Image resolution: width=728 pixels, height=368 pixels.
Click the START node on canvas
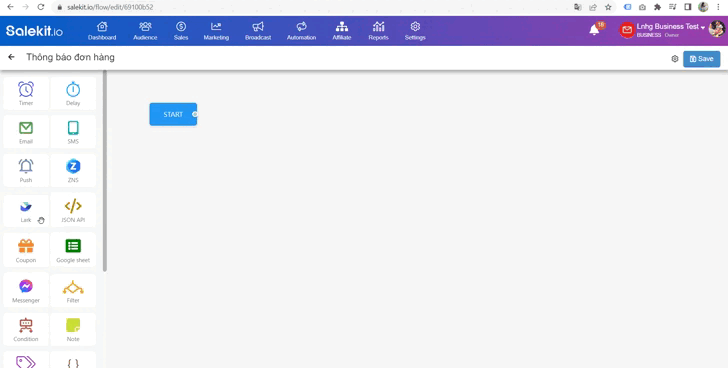click(173, 114)
